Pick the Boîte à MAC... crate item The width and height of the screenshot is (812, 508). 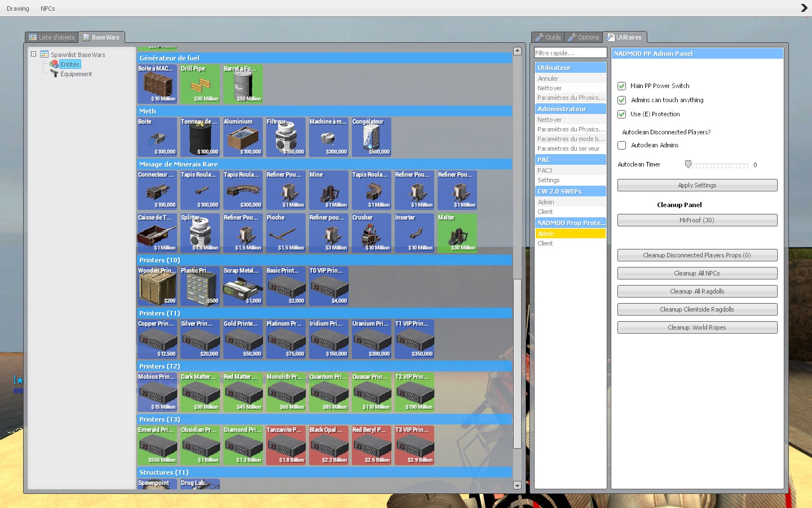pyautogui.click(x=157, y=84)
